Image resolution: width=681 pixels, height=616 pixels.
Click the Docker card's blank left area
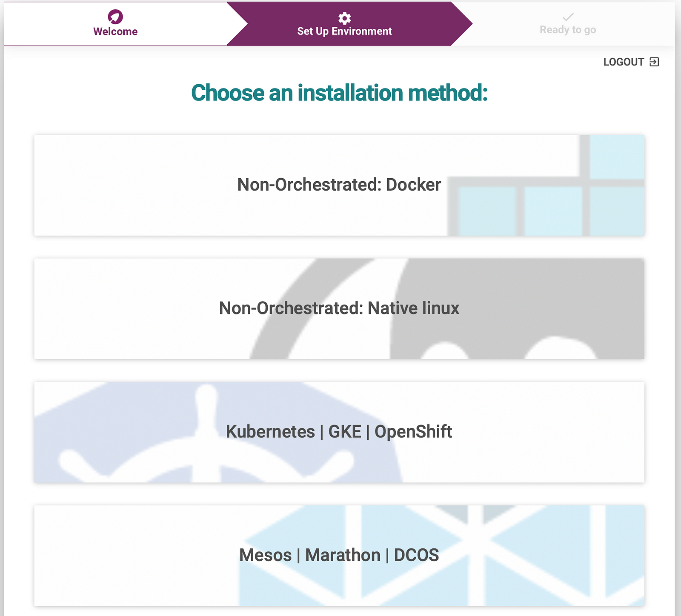click(x=128, y=185)
